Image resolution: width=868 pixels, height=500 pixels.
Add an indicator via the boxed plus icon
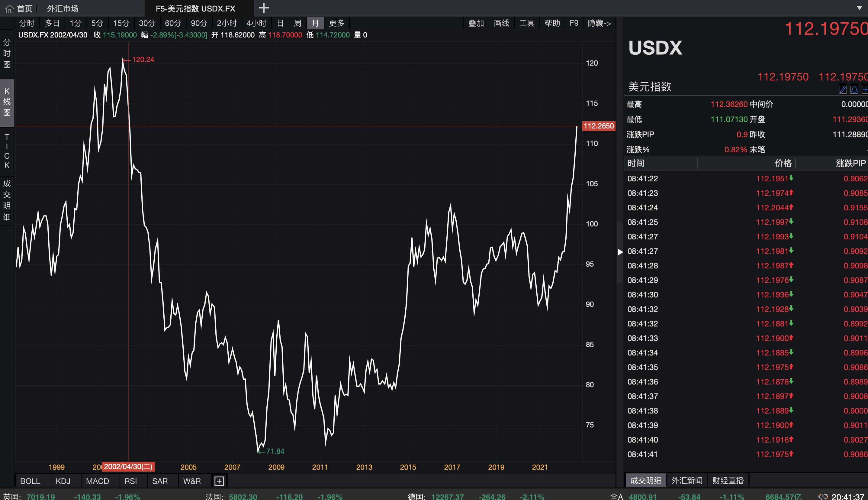coord(219,481)
